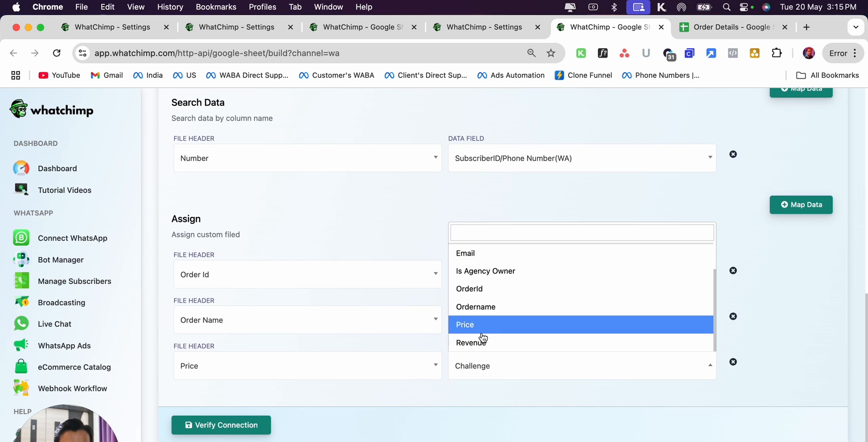Click the Verify Connection button
The height and width of the screenshot is (442, 868).
221,425
